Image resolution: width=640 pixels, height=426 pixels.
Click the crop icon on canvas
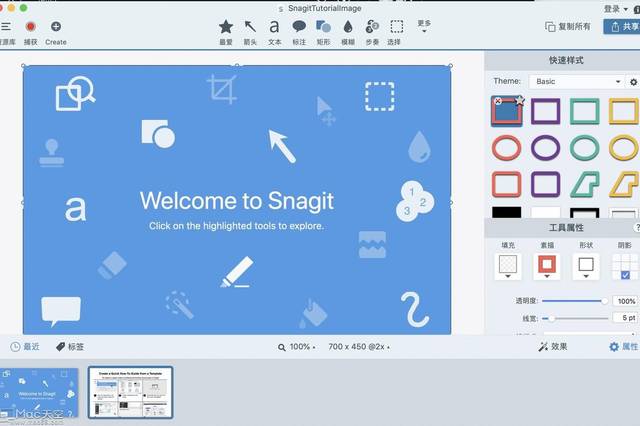pos(222,89)
